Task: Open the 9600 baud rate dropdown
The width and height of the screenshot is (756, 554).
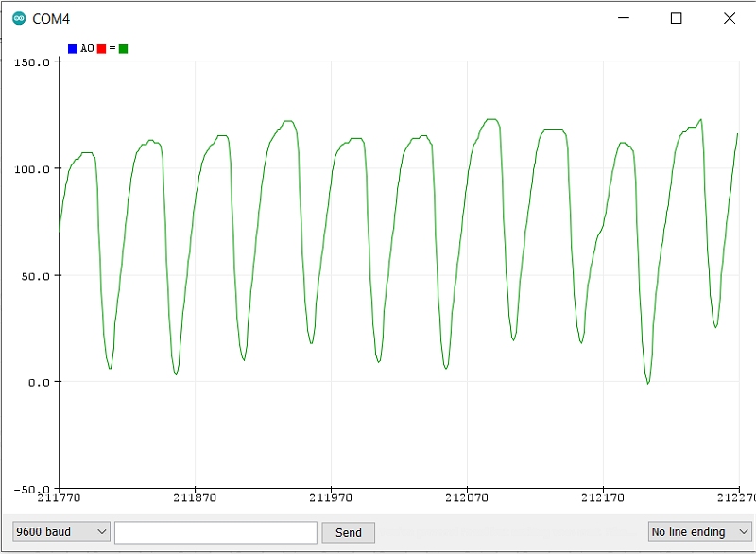Action: click(x=61, y=532)
